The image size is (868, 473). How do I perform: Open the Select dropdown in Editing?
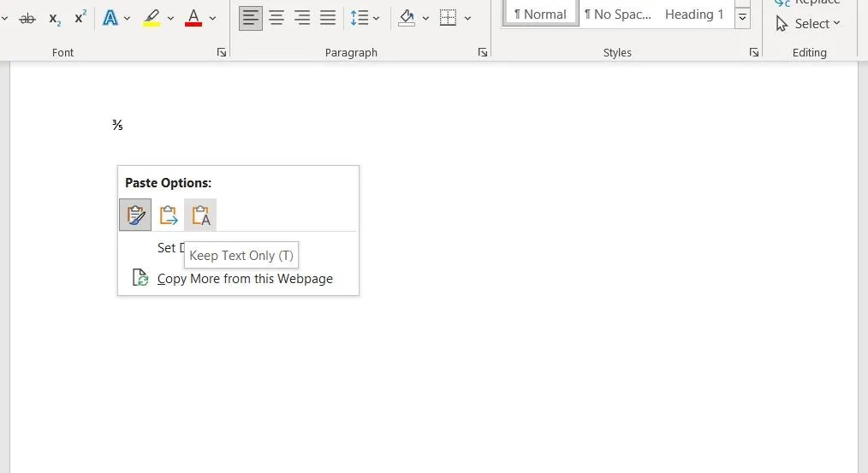808,24
